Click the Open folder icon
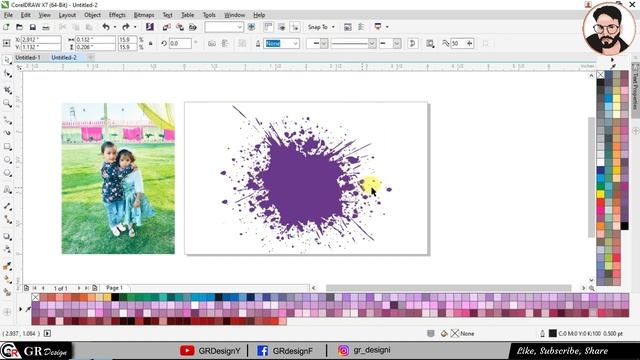This screenshot has width=640, height=360. coord(19,27)
